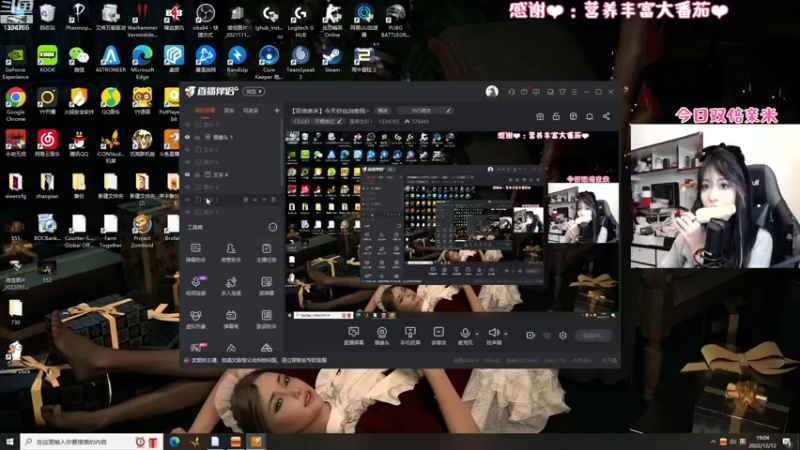Click 修改 button next to stream title
Image resolution: width=800 pixels, height=450 pixels.
click(x=383, y=110)
